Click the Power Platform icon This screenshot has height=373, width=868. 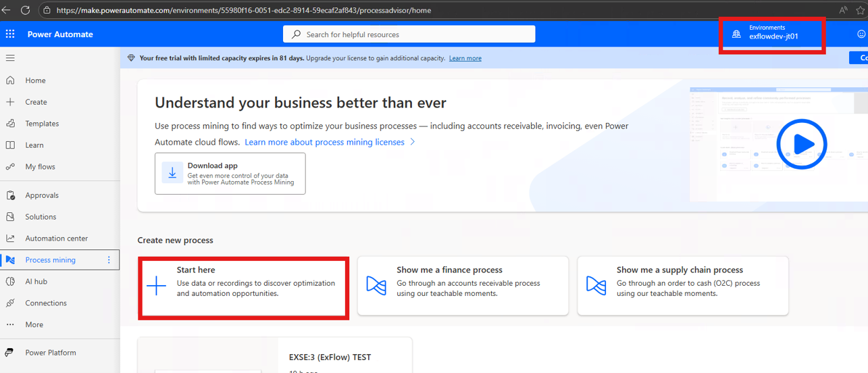pos(10,353)
